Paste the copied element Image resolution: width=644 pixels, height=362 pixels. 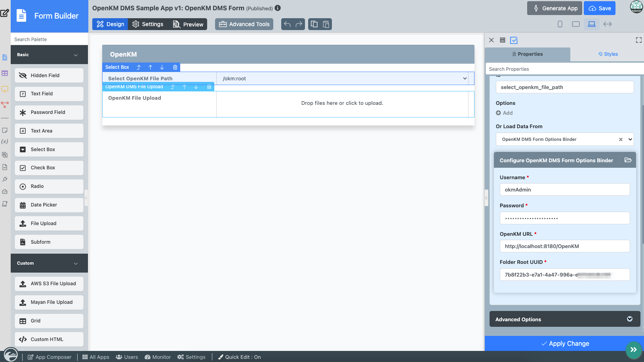click(x=326, y=24)
